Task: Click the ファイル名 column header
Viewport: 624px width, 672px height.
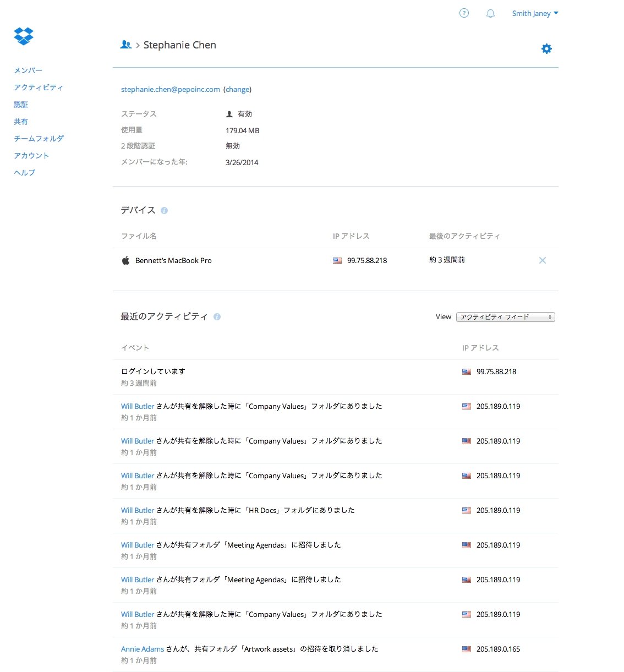Action: coord(139,236)
